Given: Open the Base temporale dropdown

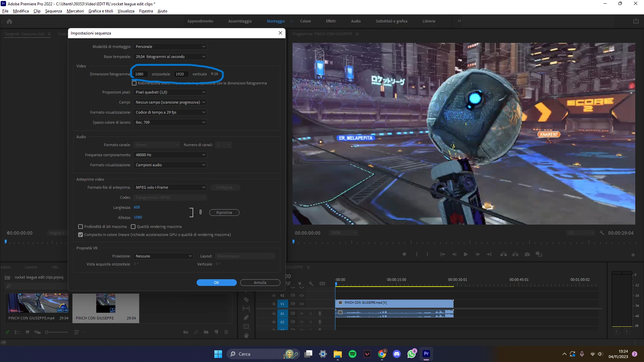Looking at the screenshot, I should (170, 57).
